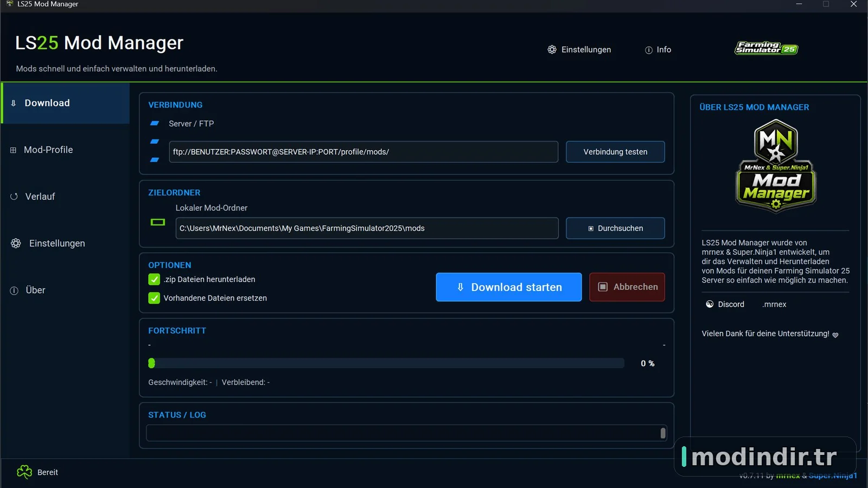The image size is (868, 488).
Task: Click the app icon in the title bar
Action: (9, 4)
